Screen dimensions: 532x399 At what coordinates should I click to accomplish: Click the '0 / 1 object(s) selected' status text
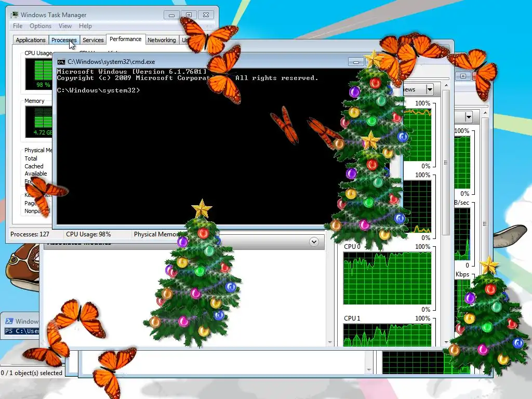32,373
